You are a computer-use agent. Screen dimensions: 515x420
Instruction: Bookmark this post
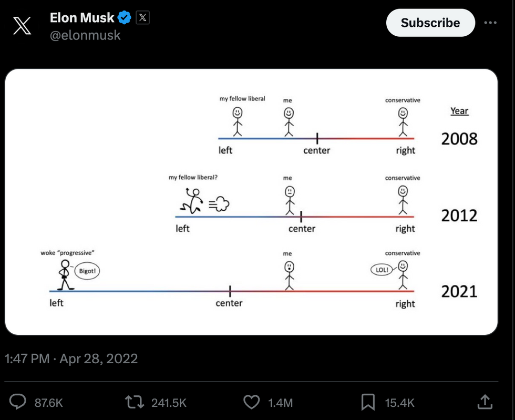pos(368,402)
